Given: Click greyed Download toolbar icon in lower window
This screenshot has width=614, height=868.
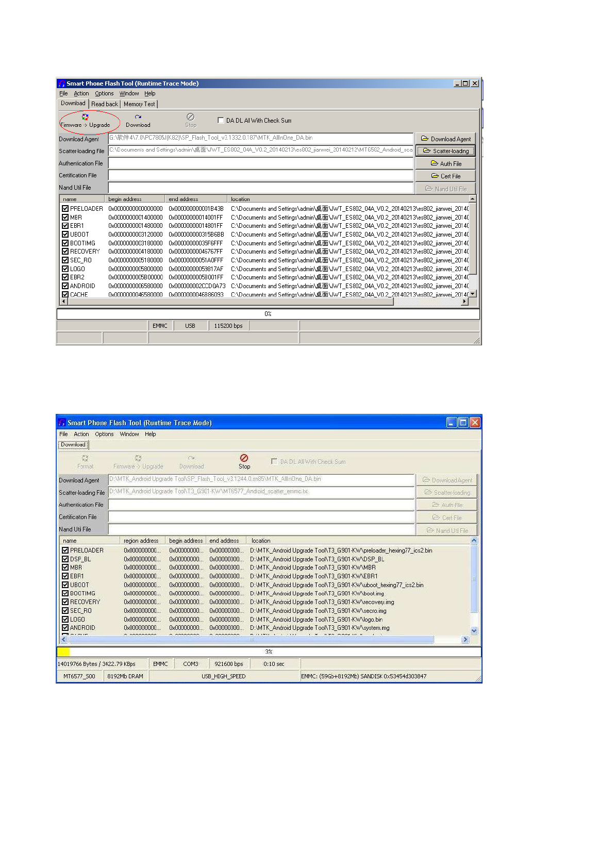Looking at the screenshot, I should (192, 462).
